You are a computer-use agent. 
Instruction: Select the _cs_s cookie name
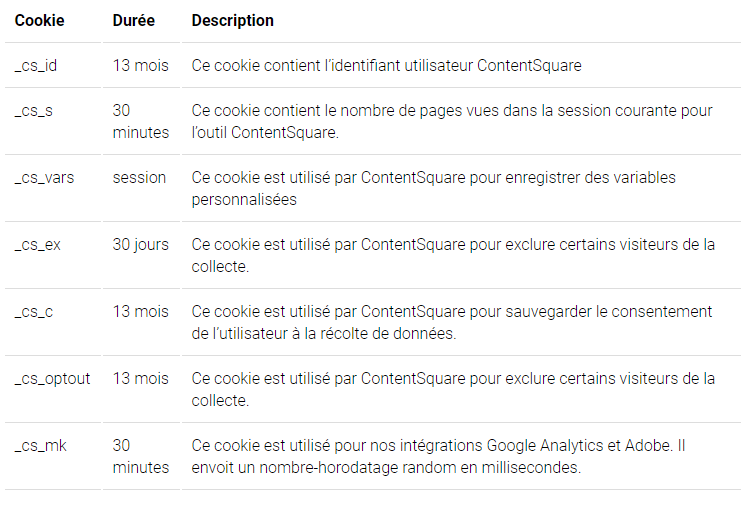(34, 111)
